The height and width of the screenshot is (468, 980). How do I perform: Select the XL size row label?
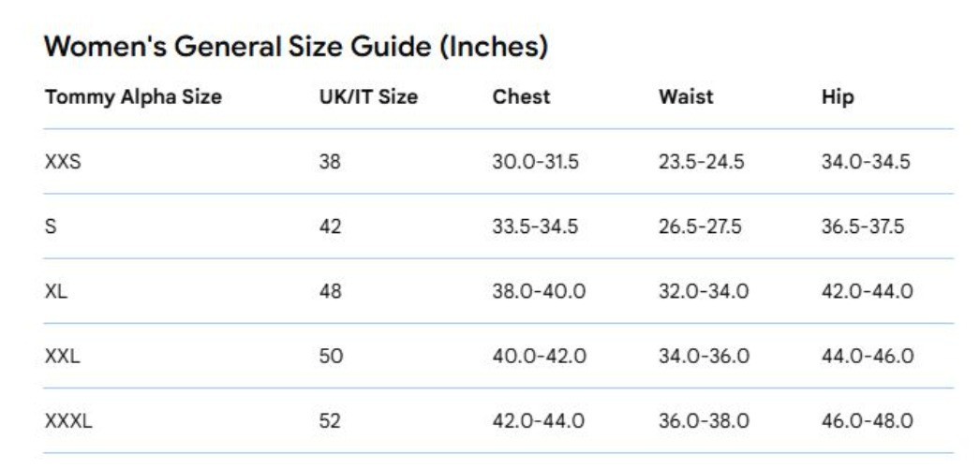tap(56, 291)
